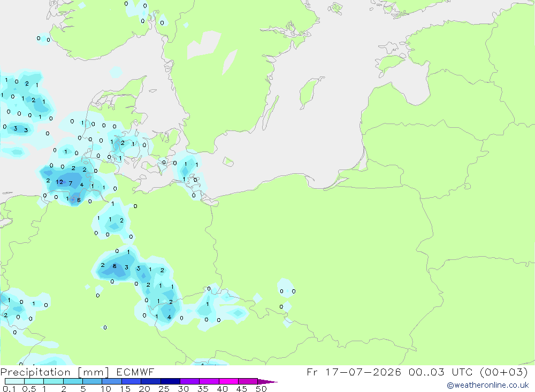Viewport: 535px width, 392px height.
Task: Click the '35' legend scale label
Action: (203, 389)
